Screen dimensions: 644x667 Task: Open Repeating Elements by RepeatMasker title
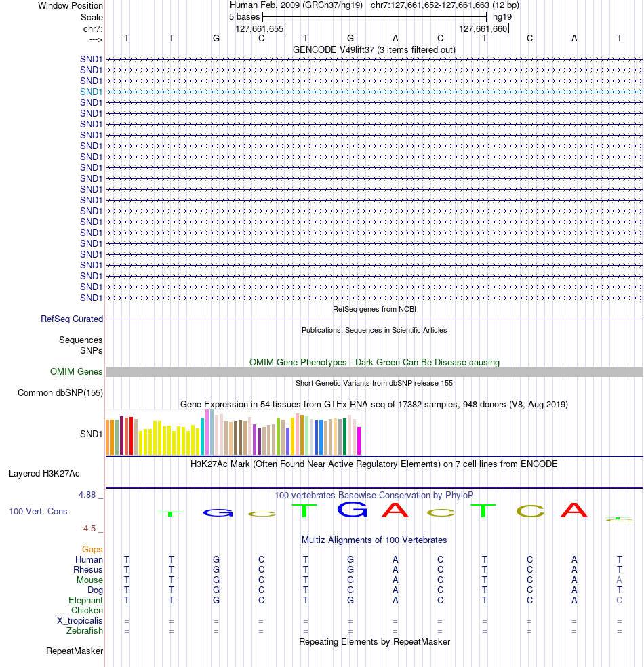pos(374,641)
